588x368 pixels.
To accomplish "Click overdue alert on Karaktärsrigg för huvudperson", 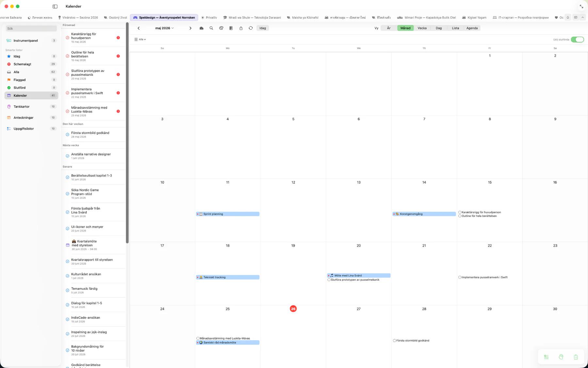I will tap(118, 38).
